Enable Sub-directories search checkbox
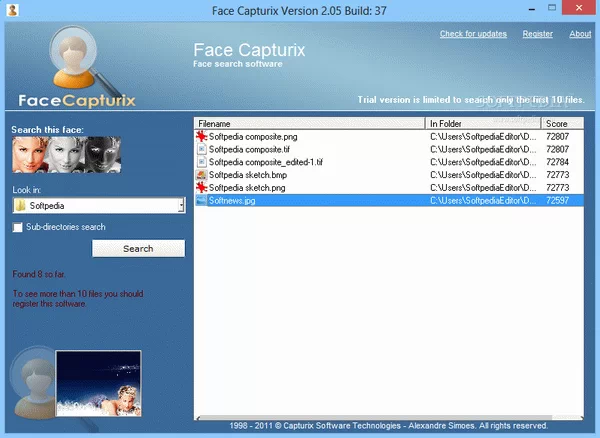The height and width of the screenshot is (438, 600). 18,227
